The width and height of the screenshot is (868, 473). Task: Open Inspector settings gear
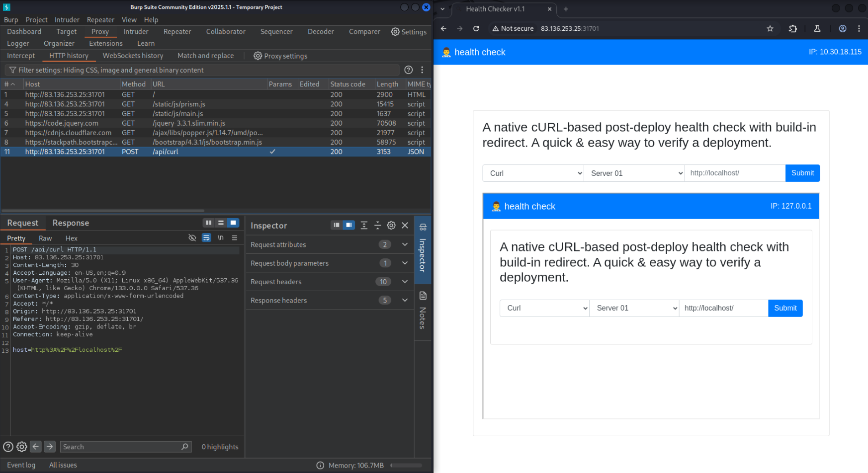click(x=391, y=226)
